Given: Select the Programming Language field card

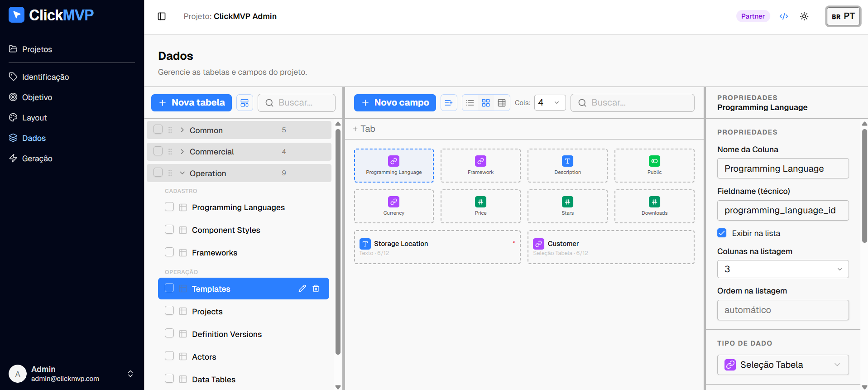Looking at the screenshot, I should coord(394,166).
